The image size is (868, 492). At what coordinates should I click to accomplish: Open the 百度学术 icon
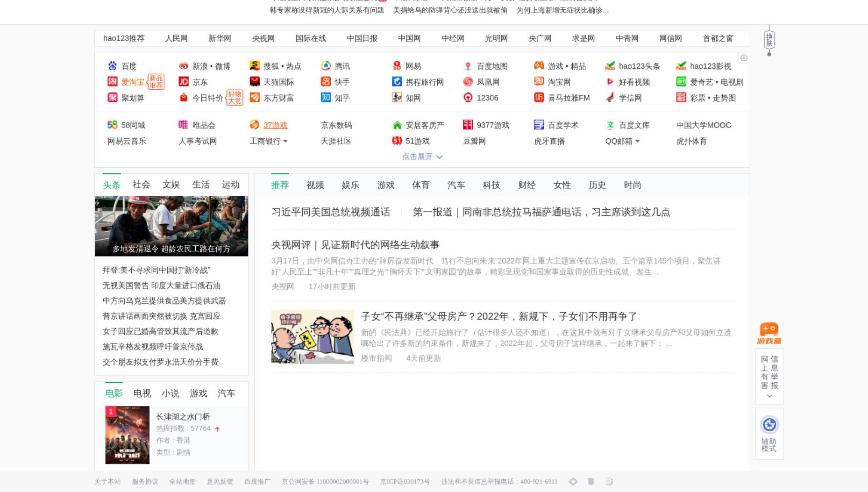coord(539,125)
